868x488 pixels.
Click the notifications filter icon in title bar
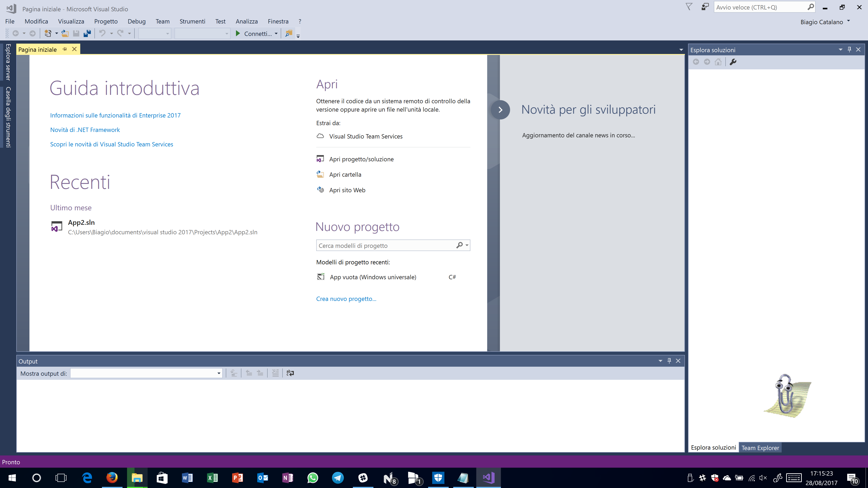689,7
